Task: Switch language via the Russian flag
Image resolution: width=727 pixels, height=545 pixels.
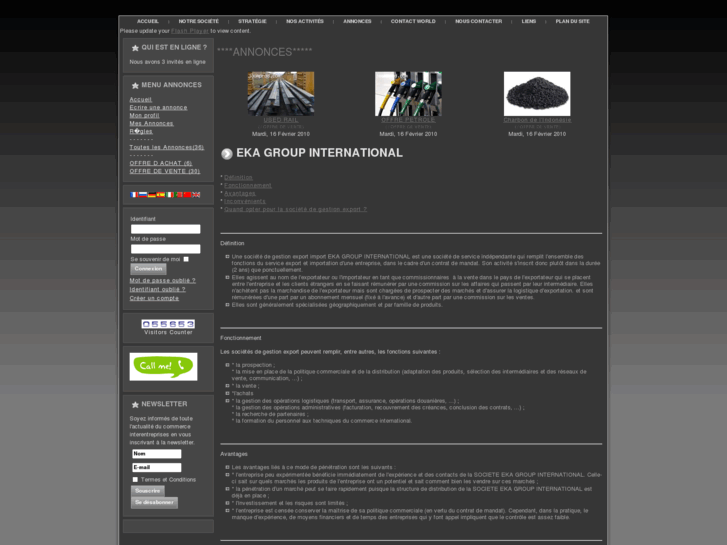Action: coord(143,195)
